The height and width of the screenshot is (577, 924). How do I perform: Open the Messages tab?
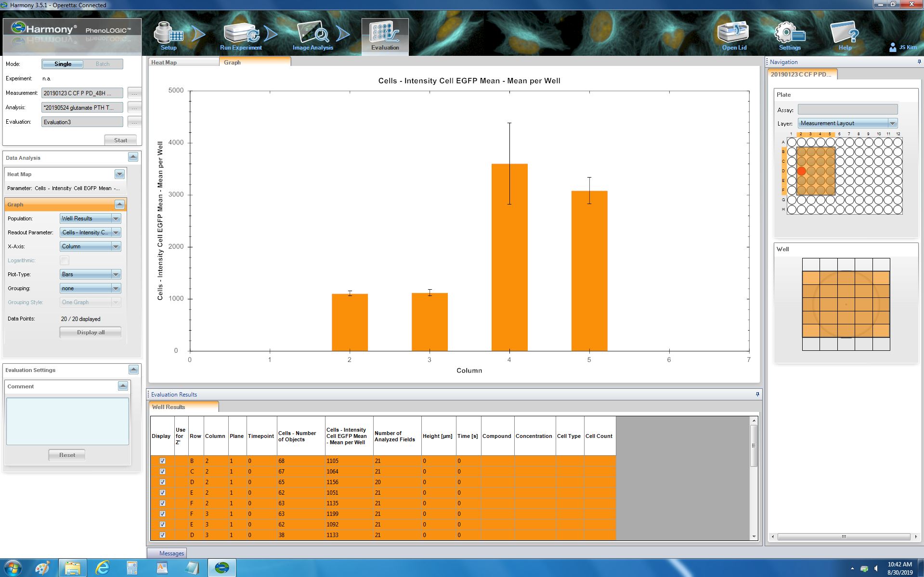tap(167, 553)
